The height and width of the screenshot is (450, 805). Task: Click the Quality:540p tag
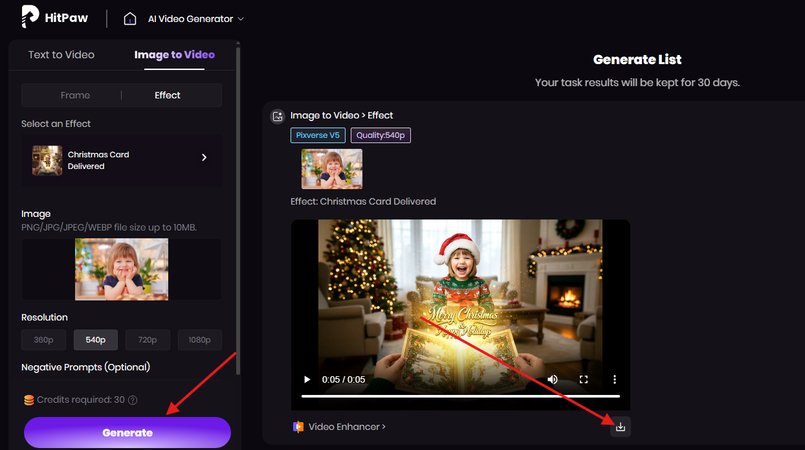(x=380, y=135)
